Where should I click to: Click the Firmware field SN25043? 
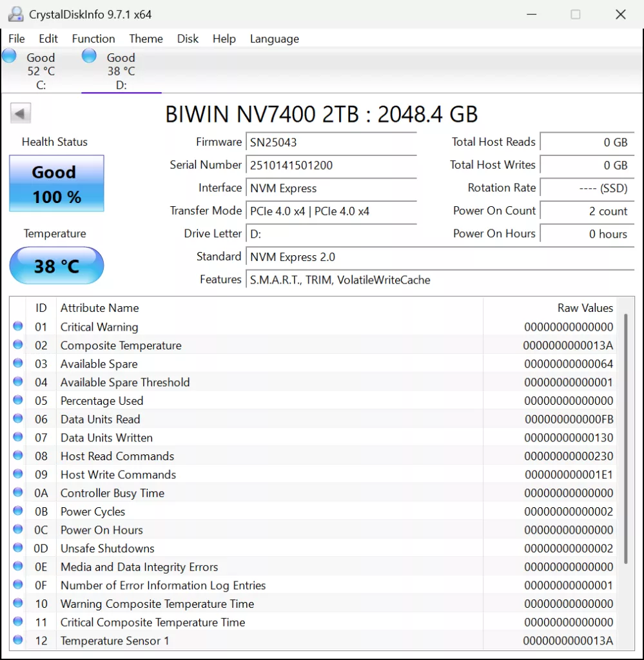(331, 142)
